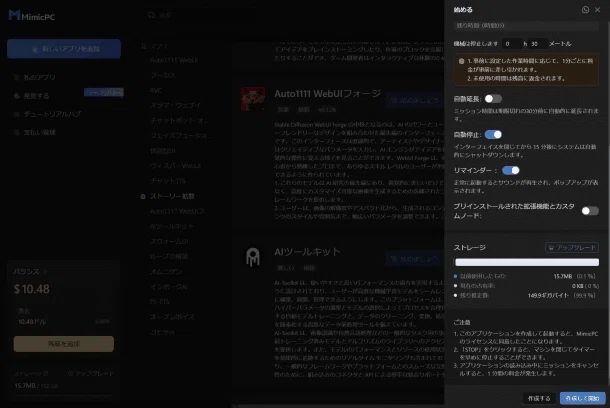Click the 残高を追加 button
Image resolution: width=610 pixels, height=408 pixels.
coord(64,344)
